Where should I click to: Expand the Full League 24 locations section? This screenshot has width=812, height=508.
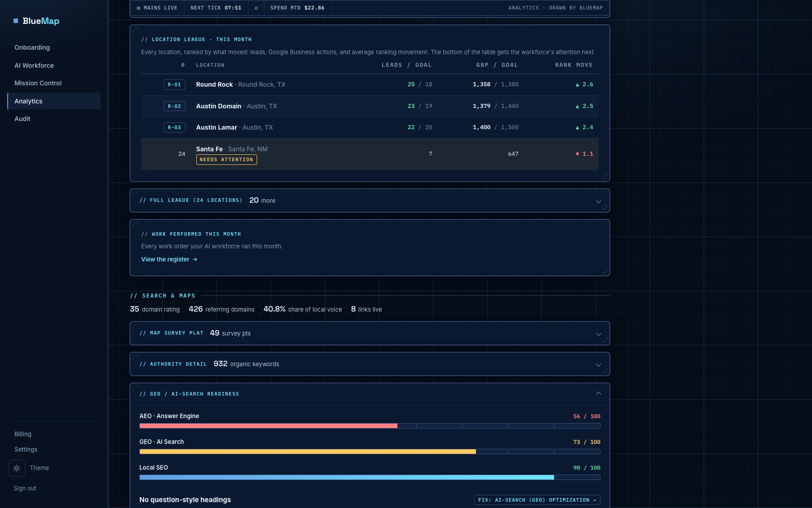(370, 200)
